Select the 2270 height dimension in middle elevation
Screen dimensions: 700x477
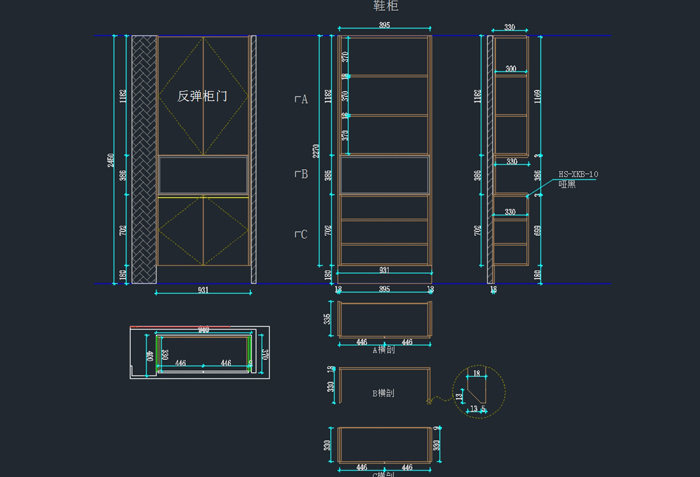317,152
